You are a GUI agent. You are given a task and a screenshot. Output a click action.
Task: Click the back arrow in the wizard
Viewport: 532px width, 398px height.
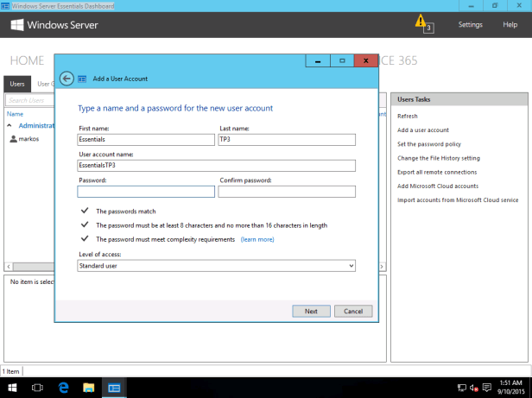(67, 78)
